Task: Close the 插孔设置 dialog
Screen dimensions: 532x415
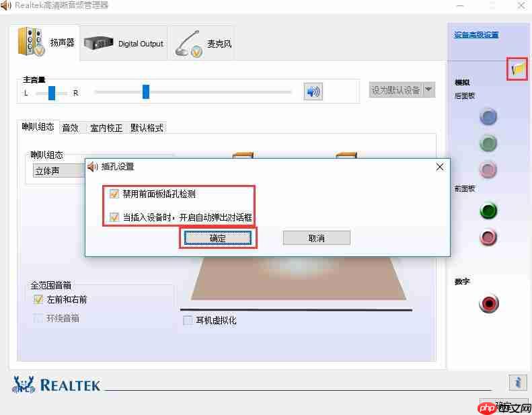Action: click(x=440, y=167)
